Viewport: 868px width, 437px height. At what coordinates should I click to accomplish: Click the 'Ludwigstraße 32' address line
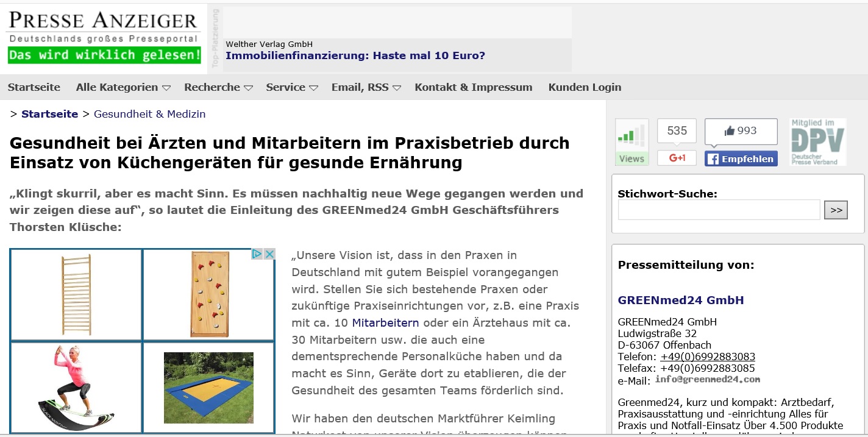[x=657, y=333]
